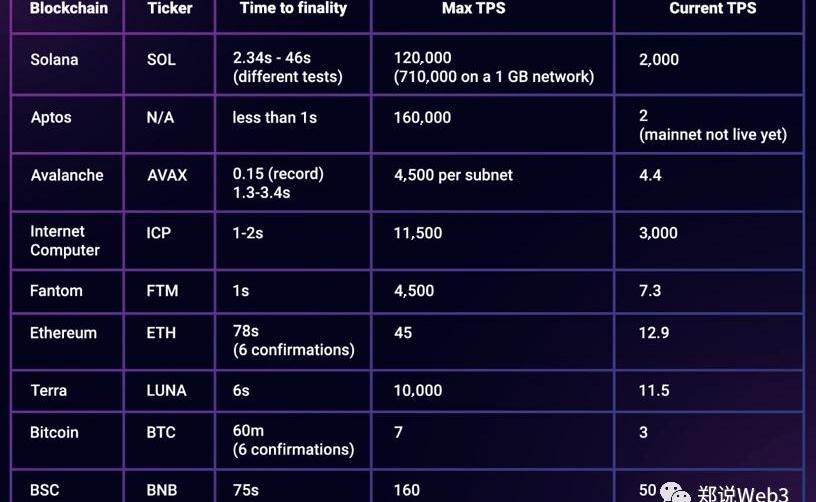Select the BSC blockchain name cell
Viewport: 816px width, 502px height.
click(45, 490)
